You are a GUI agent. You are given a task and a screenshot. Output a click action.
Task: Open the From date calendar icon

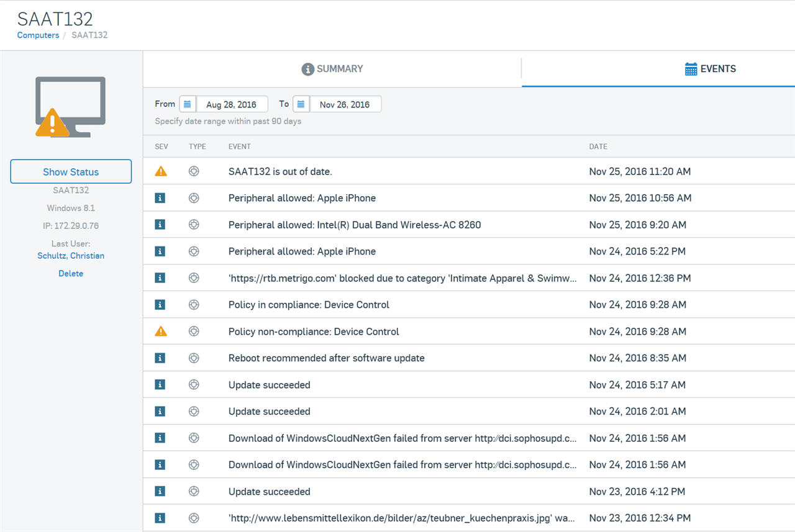[188, 104]
